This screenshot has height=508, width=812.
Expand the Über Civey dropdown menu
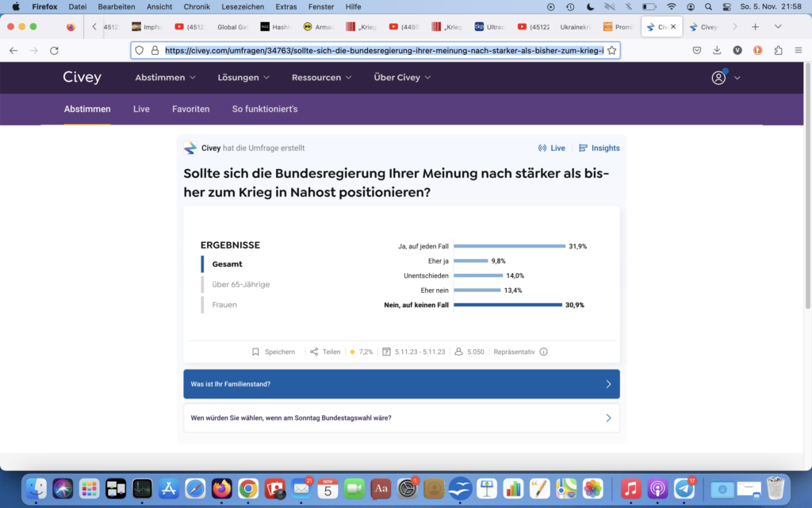402,78
